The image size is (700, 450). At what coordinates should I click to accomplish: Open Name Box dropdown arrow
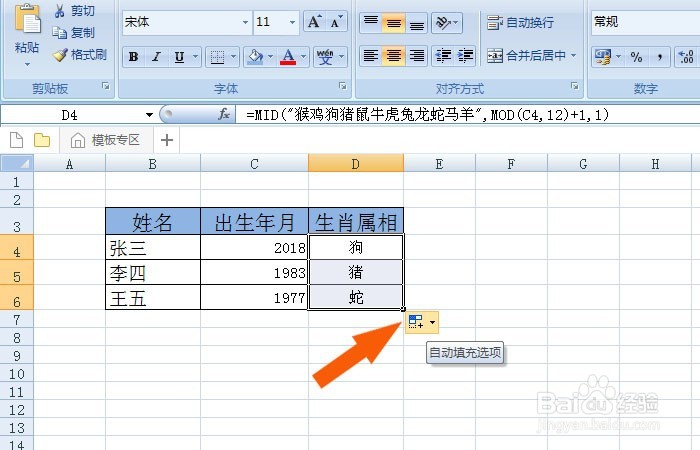[149, 115]
